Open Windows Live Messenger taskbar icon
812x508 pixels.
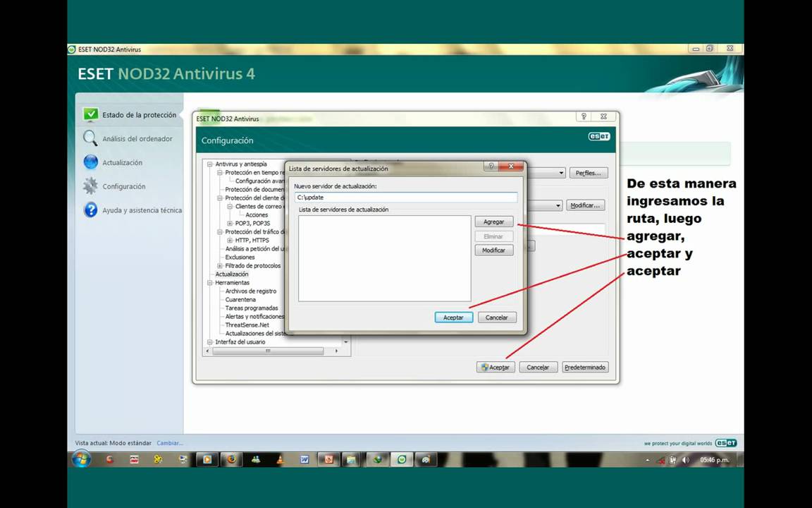point(256,459)
